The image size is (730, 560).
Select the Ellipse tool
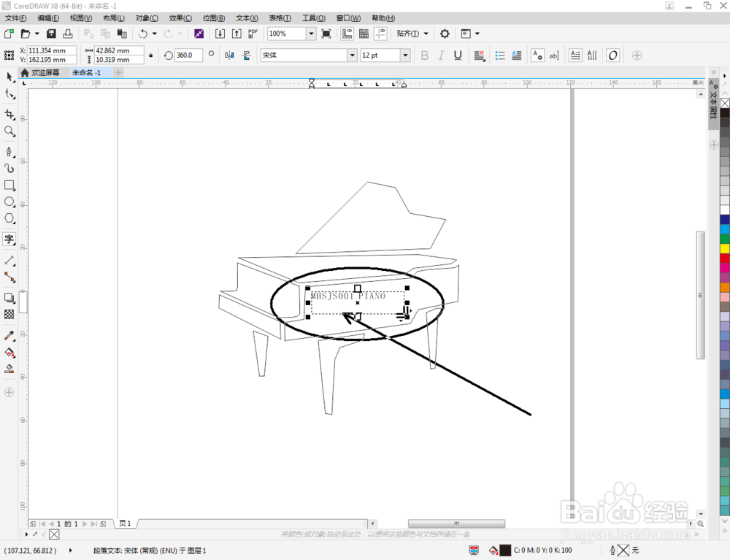point(9,202)
